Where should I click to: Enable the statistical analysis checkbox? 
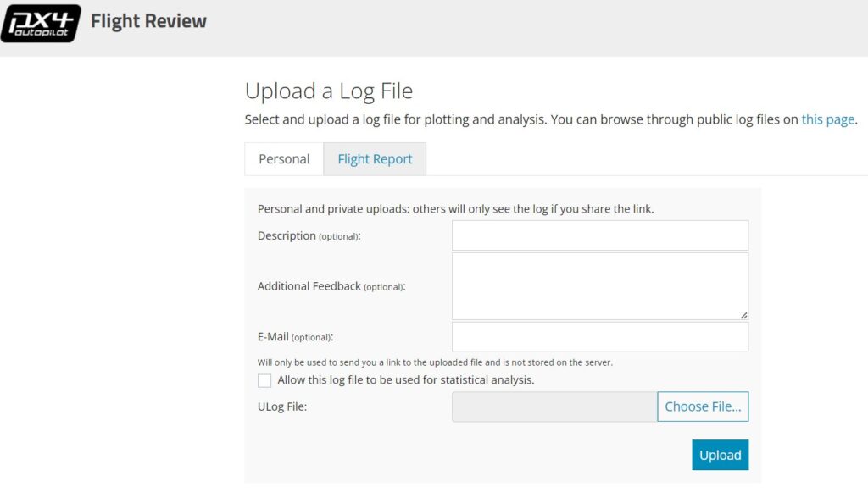coord(264,380)
